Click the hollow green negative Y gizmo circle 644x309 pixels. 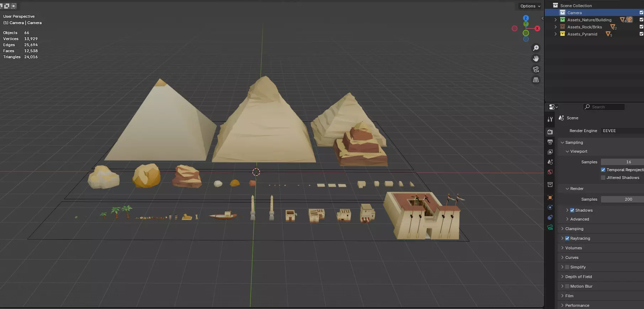[x=526, y=33]
